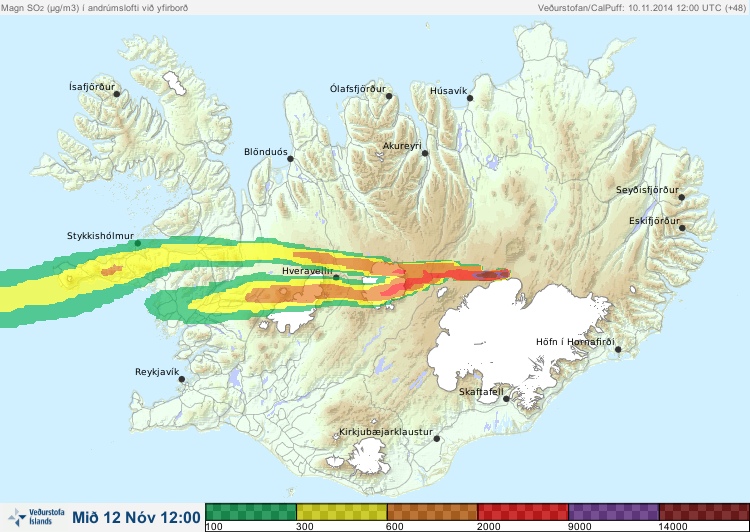This screenshot has height=532, width=750.
Task: Select the purple 9000 legend swatch
Action: pos(614,512)
